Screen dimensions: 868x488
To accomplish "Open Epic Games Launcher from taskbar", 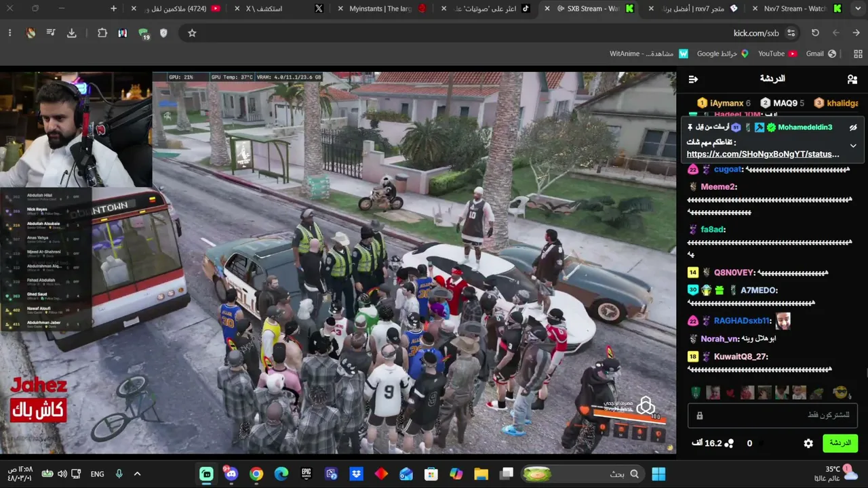I will (x=306, y=474).
